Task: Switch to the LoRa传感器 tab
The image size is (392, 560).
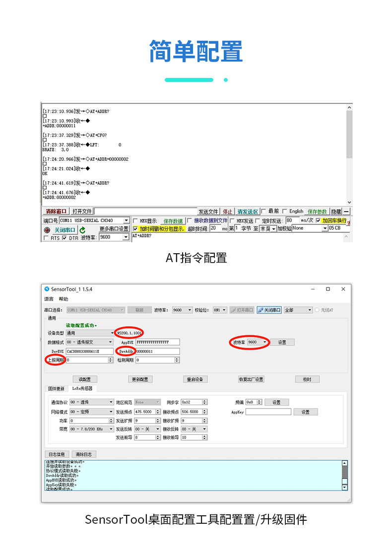Action: point(82,388)
